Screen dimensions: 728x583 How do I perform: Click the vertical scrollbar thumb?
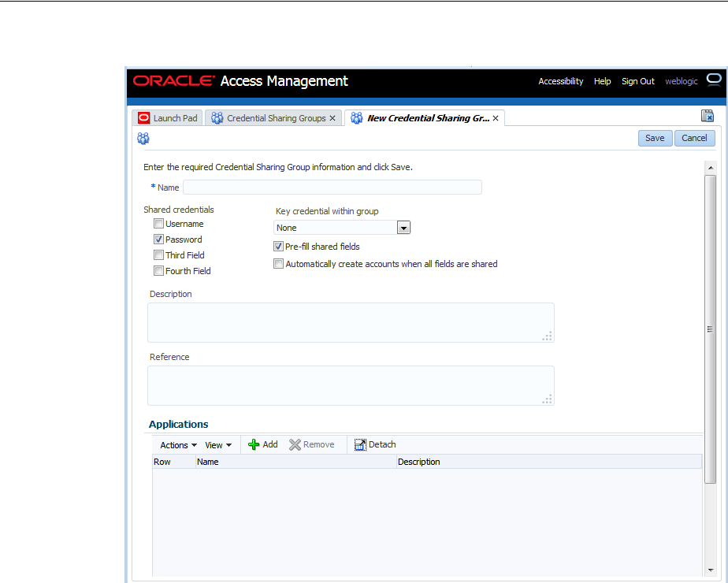click(x=711, y=329)
